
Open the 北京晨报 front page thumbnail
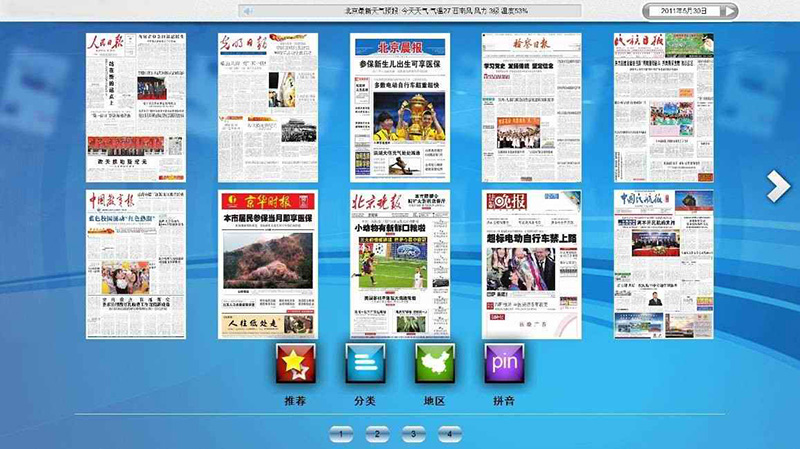point(400,108)
